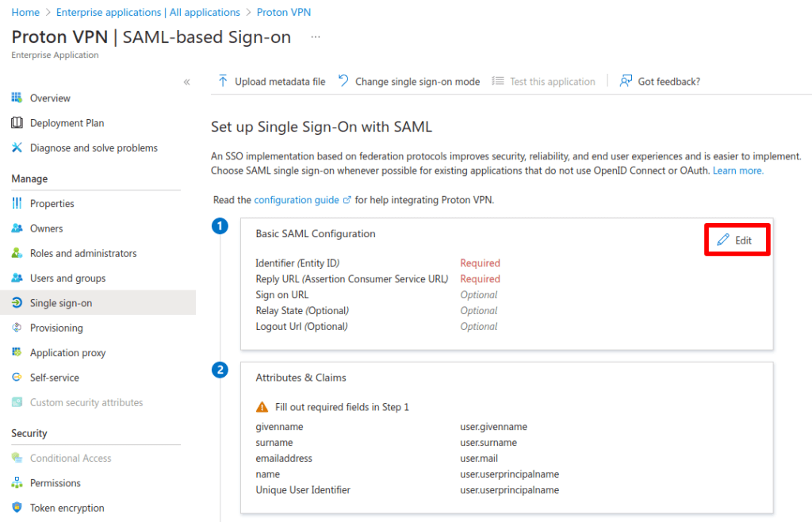Click Edit on Basic SAML Configuration
Image resolution: width=812 pixels, height=522 pixels.
pos(737,240)
